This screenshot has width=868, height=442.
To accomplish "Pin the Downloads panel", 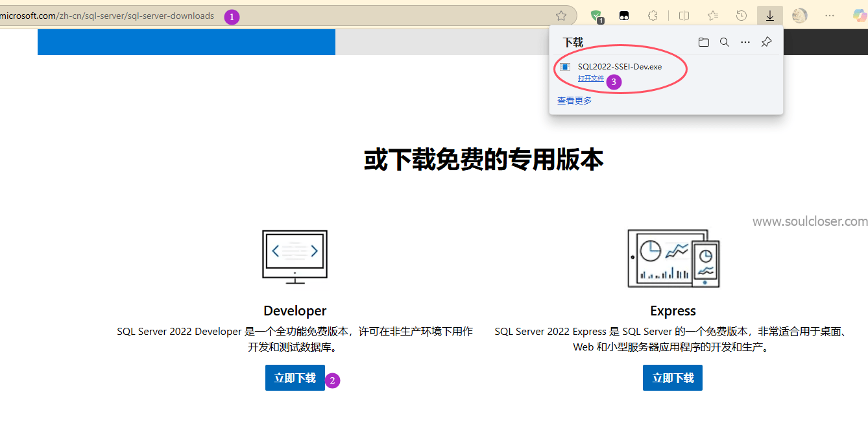I will pyautogui.click(x=766, y=42).
